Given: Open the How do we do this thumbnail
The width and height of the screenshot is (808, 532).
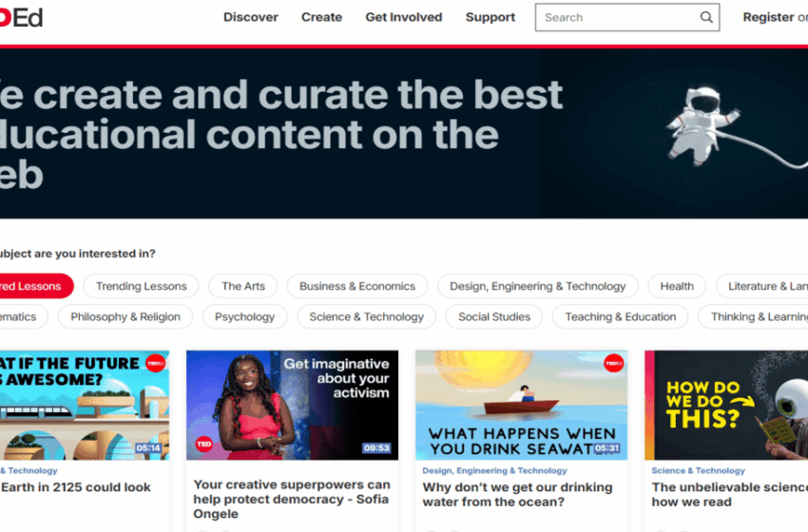Looking at the screenshot, I should coord(726,406).
